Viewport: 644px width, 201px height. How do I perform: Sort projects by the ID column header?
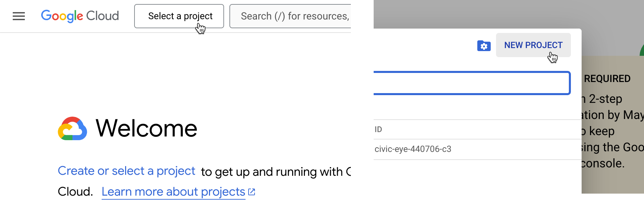point(378,129)
